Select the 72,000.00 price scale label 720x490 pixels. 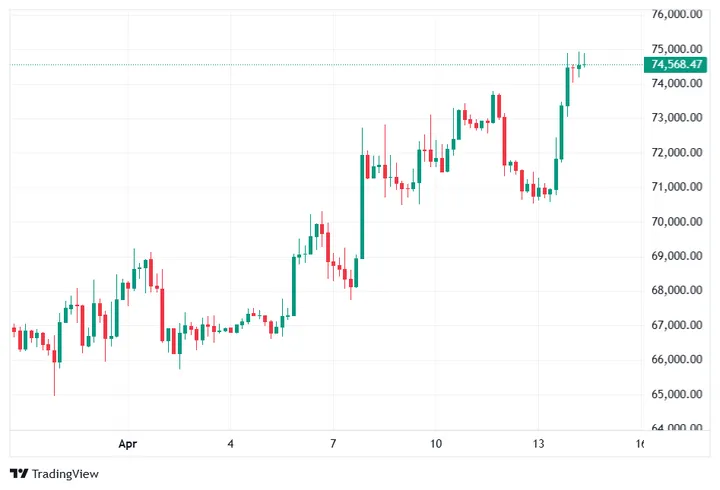tap(677, 153)
